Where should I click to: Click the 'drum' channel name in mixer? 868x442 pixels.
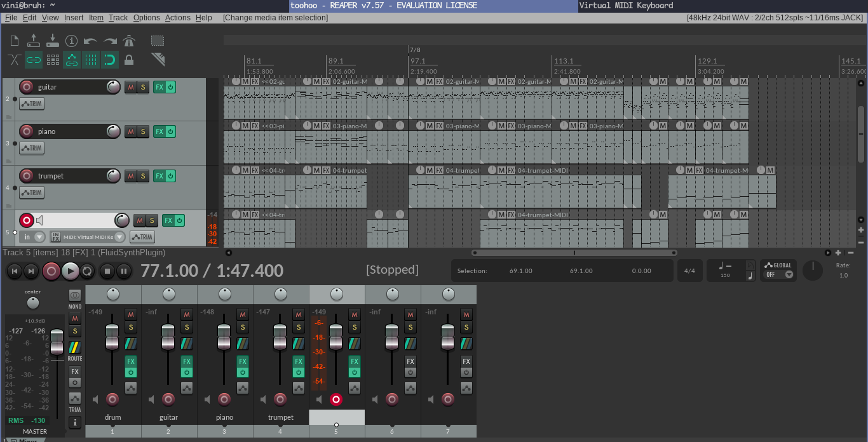(112, 417)
